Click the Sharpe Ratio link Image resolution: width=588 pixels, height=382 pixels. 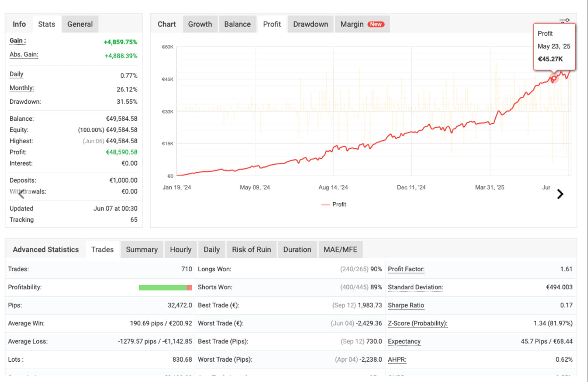pos(406,306)
